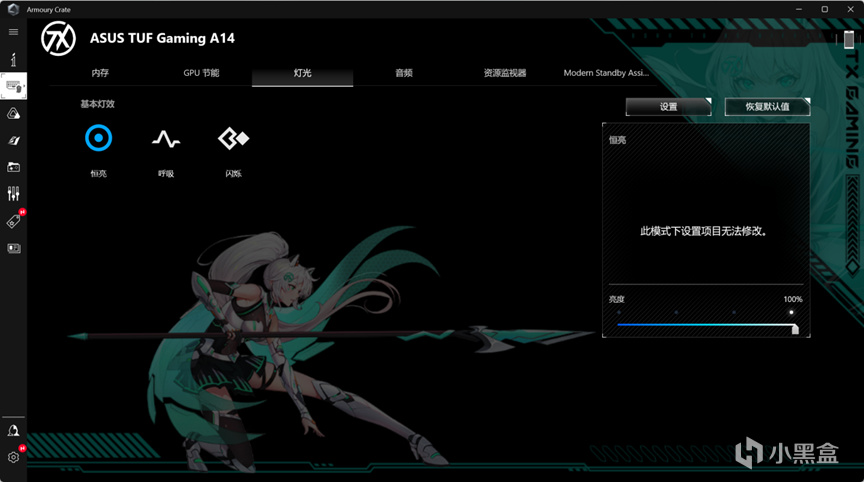Click the 恒亮 heading in the settings panel
This screenshot has width=864, height=482.
point(617,140)
